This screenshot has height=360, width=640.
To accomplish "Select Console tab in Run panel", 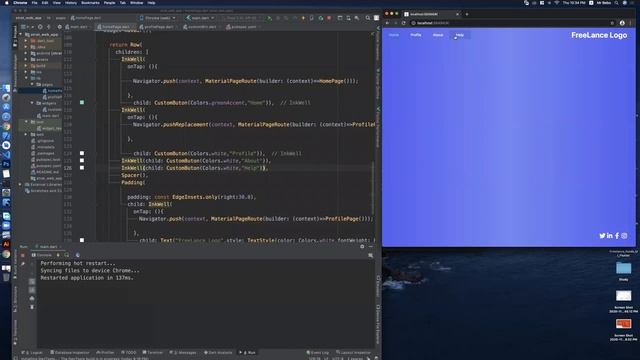I will pyautogui.click(x=42, y=255).
